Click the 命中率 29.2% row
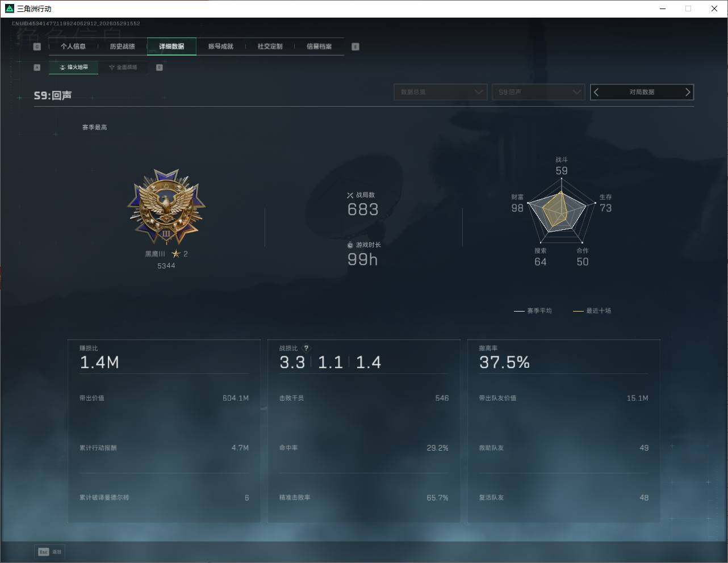The image size is (728, 563). [364, 448]
